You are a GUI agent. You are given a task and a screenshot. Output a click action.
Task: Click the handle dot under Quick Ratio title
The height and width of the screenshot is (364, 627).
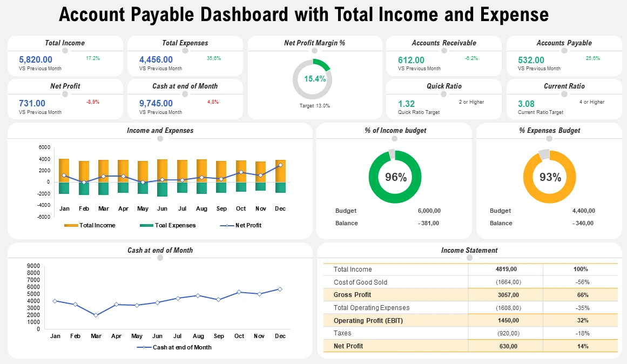(444, 94)
